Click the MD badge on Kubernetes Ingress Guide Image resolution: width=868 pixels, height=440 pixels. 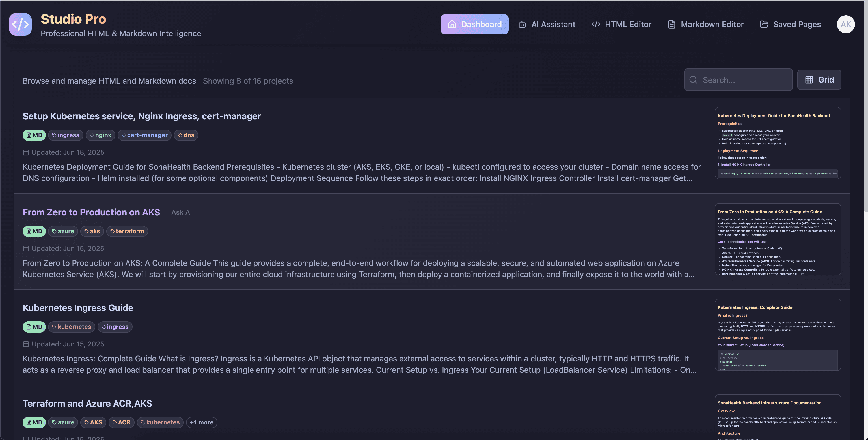34,327
